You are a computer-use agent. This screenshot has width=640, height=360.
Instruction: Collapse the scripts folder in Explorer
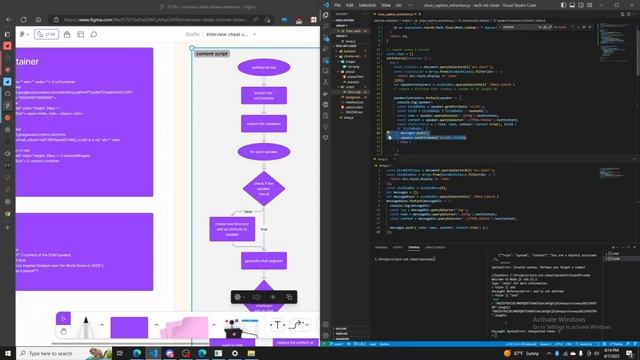350,87
